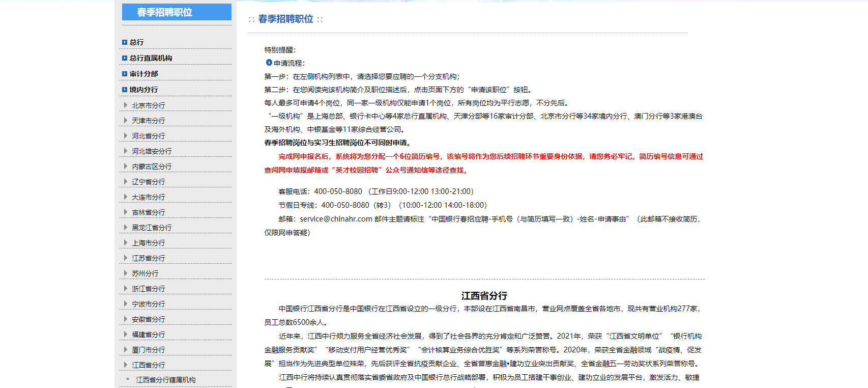The width and height of the screenshot is (868, 388).
Task: Select 内蒙古区分行 in the branch list
Action: pos(152,167)
